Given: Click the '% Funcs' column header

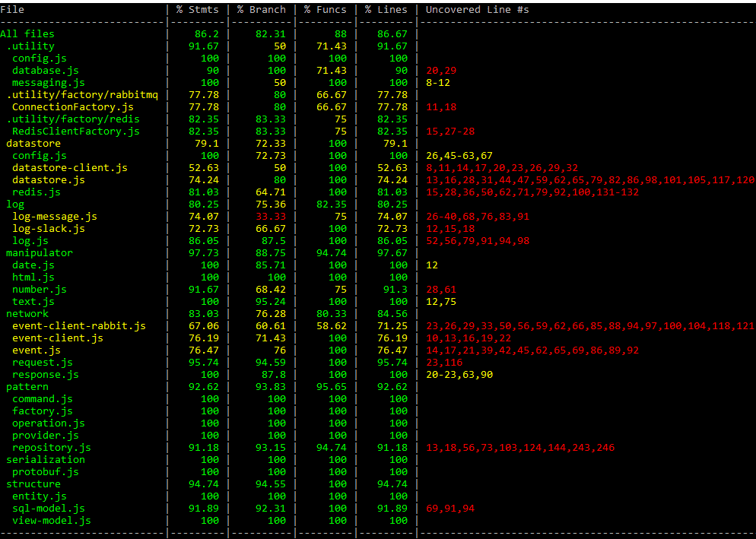Looking at the screenshot, I should 326,10.
